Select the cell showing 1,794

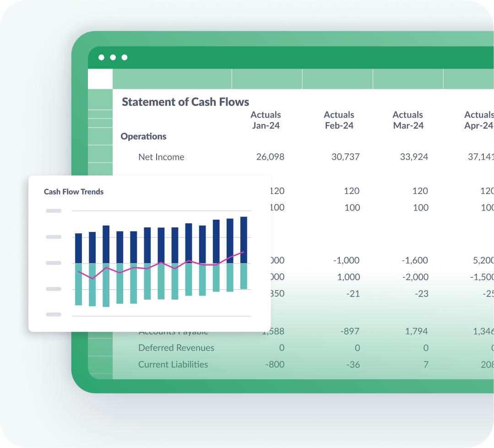pos(416,331)
